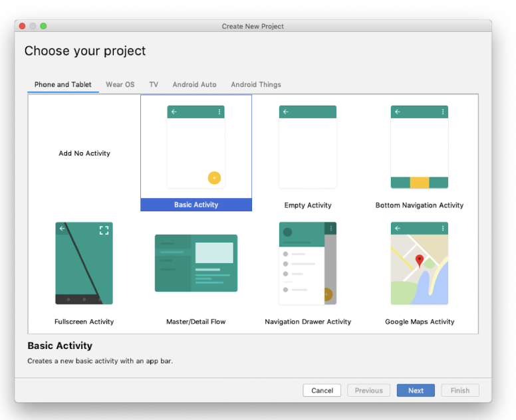This screenshot has width=516, height=420.
Task: Click the Basic Activity highlighted label
Action: click(x=196, y=205)
